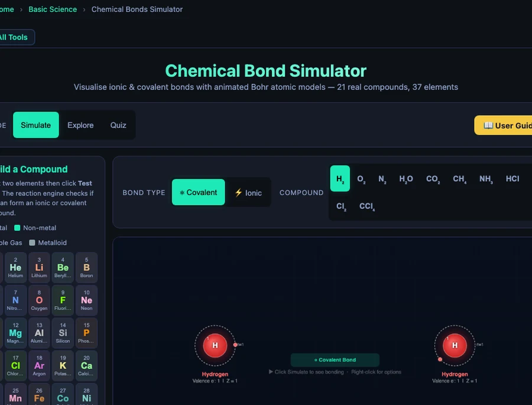This screenshot has height=405, width=532.
Task: Select the Lithium element tile
Action: [x=40, y=267]
